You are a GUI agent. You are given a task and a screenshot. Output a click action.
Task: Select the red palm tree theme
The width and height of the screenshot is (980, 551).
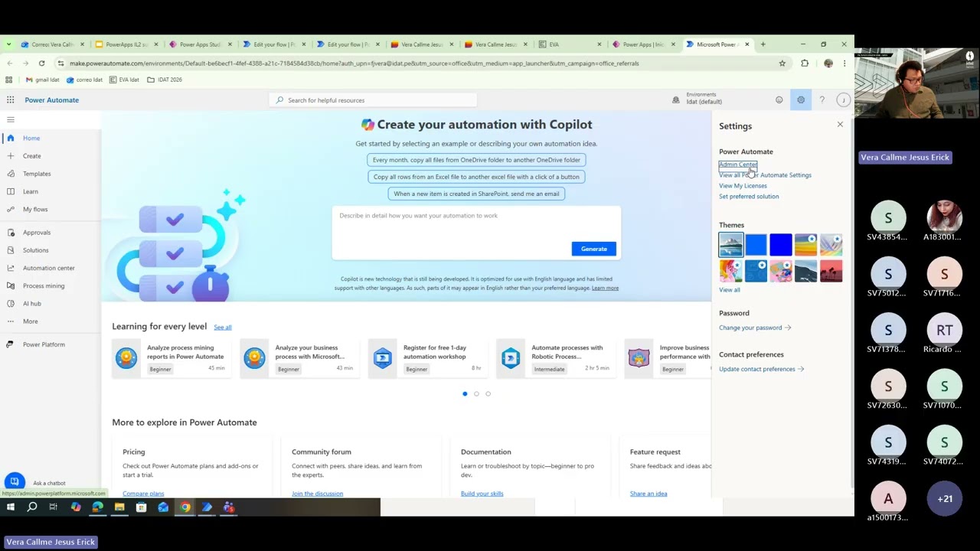click(x=831, y=271)
